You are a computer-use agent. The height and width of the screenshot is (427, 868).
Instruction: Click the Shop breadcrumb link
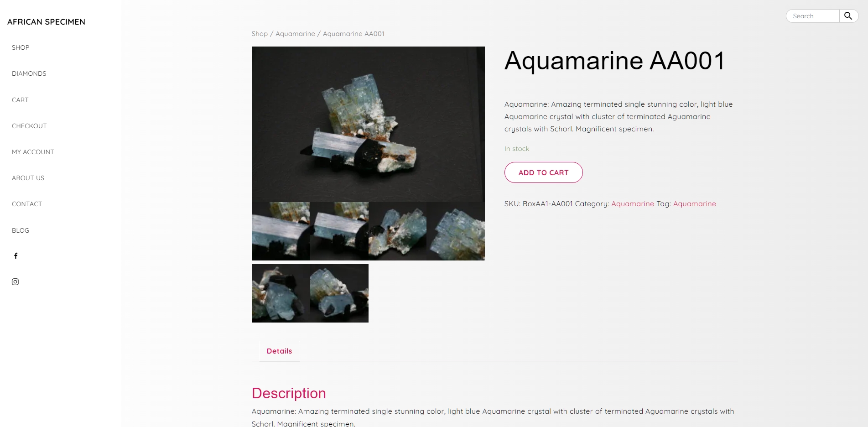point(260,34)
